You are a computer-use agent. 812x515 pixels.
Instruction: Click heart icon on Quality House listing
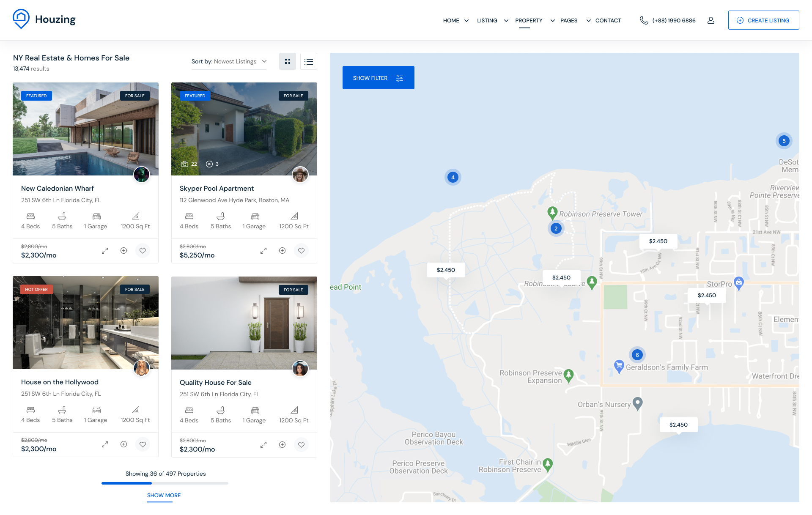(301, 445)
